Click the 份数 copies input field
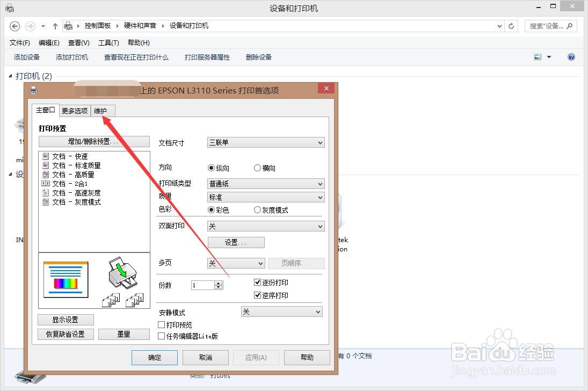This screenshot has width=588, height=391. (x=203, y=285)
